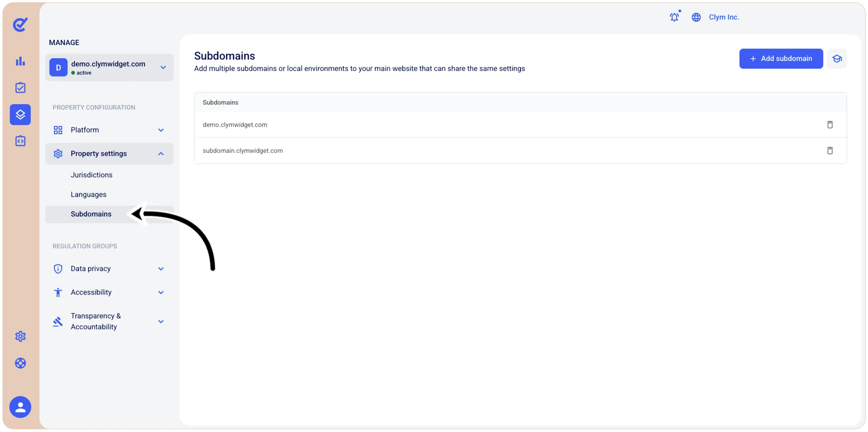Open the help lifebuoy icon

coord(20,363)
